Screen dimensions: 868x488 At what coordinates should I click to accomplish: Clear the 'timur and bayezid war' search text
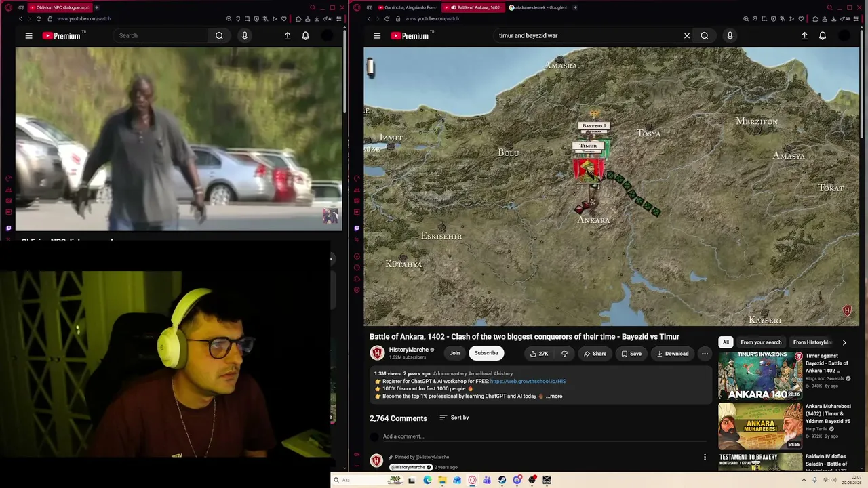[x=687, y=36]
